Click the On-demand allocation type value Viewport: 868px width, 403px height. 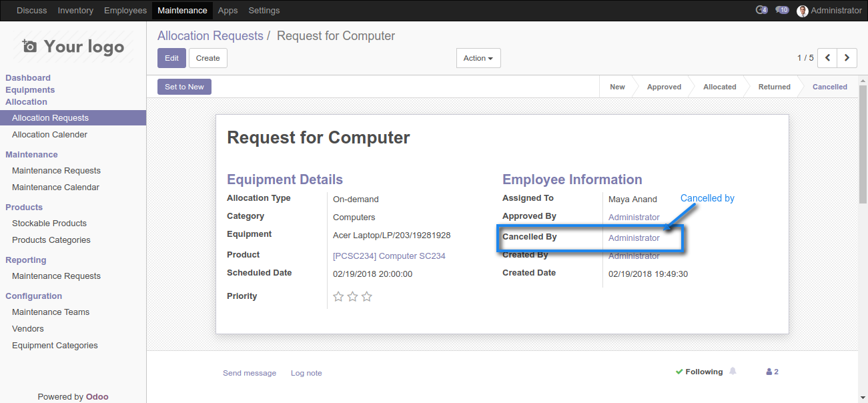tap(356, 199)
